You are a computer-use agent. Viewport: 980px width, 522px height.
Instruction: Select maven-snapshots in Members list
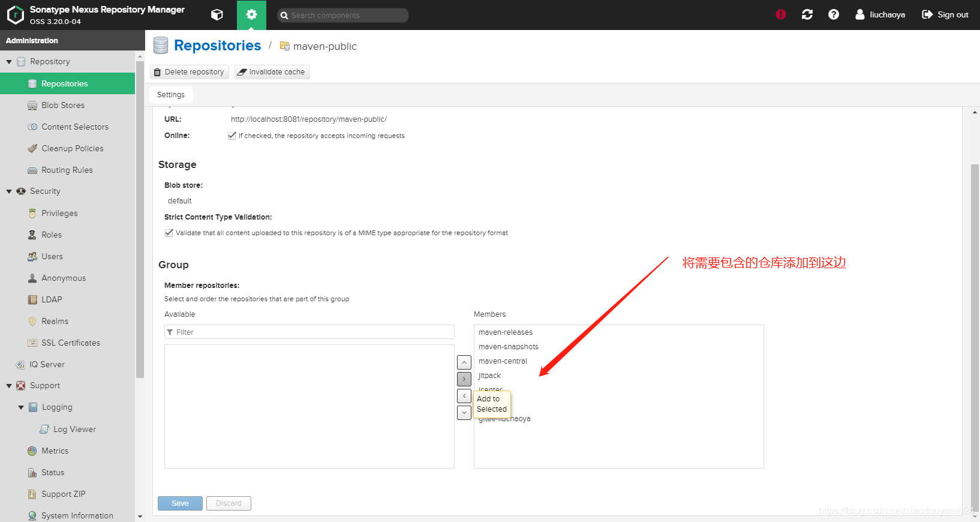tap(618, 347)
